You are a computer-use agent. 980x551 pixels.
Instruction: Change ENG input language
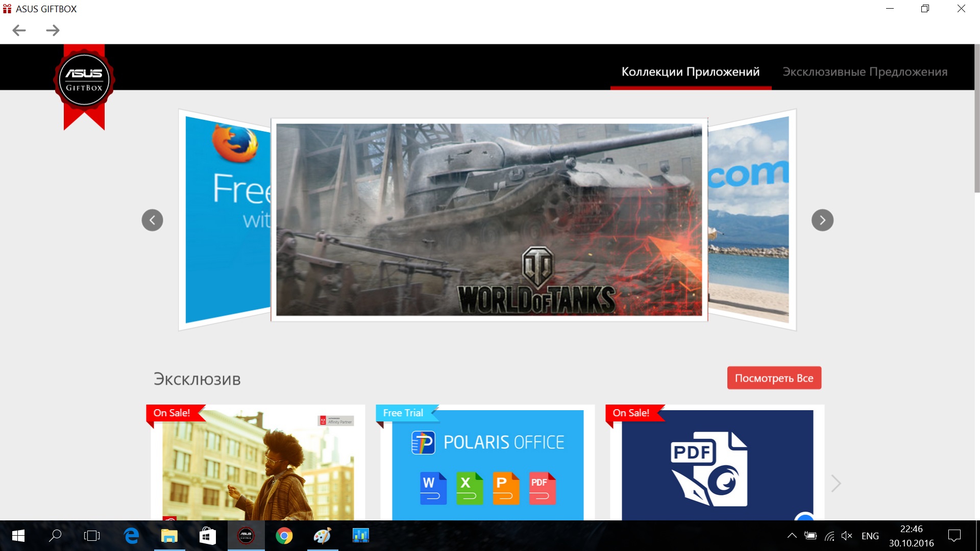pos(870,536)
